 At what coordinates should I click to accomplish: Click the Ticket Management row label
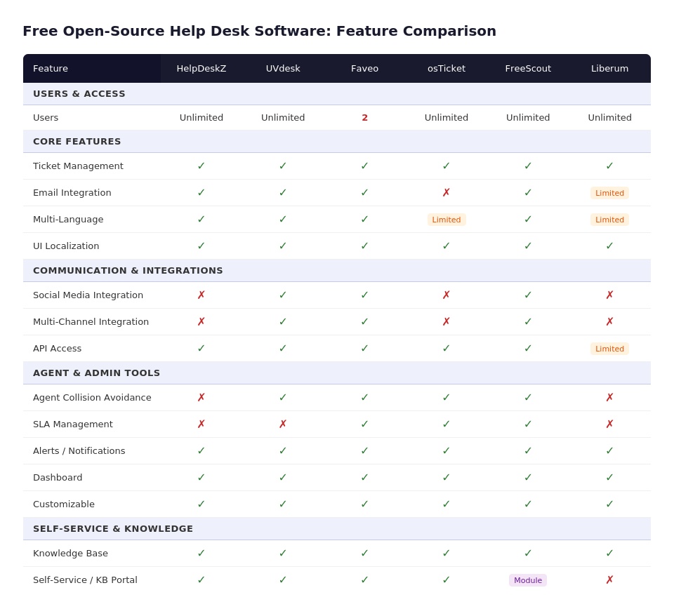[x=78, y=166]
